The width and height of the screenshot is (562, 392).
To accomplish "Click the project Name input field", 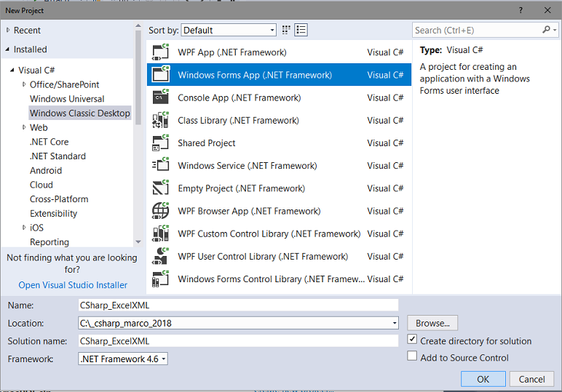I will pyautogui.click(x=238, y=305).
